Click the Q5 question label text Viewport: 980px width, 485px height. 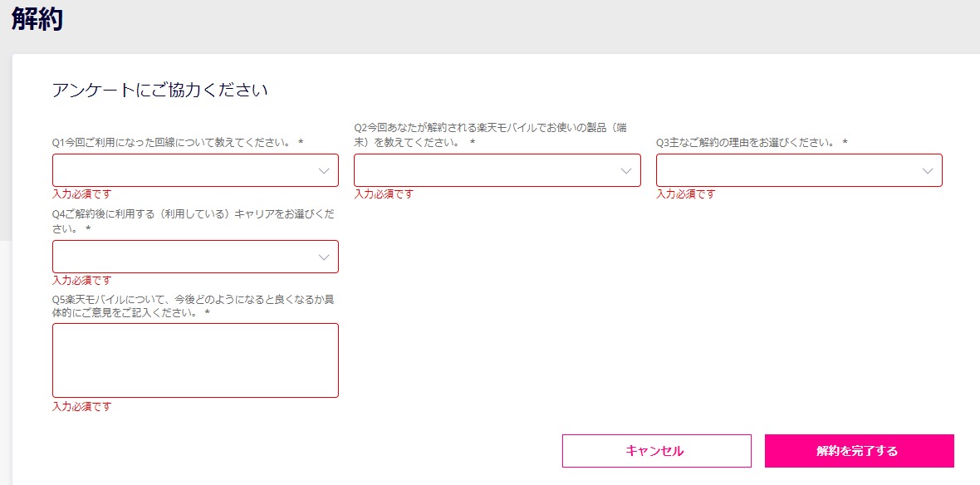point(194,305)
